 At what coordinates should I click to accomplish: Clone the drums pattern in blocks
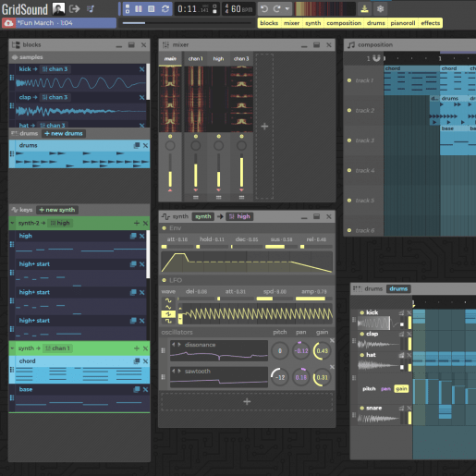pyautogui.click(x=137, y=145)
